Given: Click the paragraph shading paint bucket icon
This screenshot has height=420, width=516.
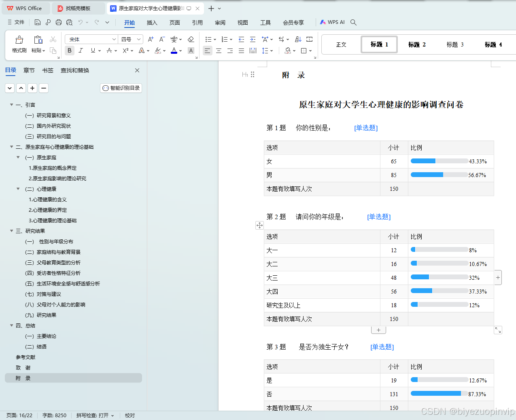Looking at the screenshot, I should 288,51.
